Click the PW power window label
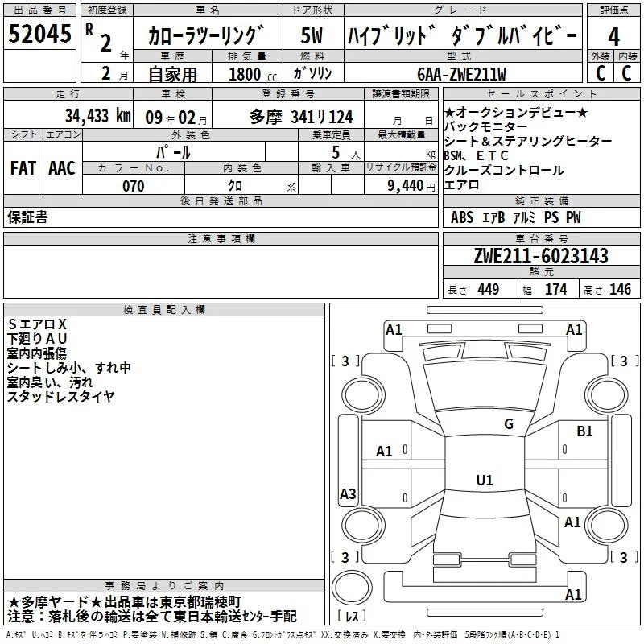 (573, 217)
